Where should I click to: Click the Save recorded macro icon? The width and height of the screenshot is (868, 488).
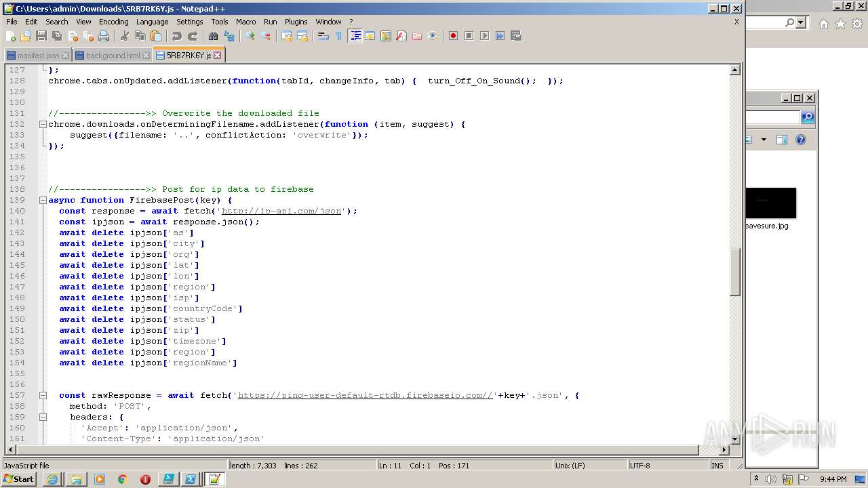pyautogui.click(x=515, y=36)
